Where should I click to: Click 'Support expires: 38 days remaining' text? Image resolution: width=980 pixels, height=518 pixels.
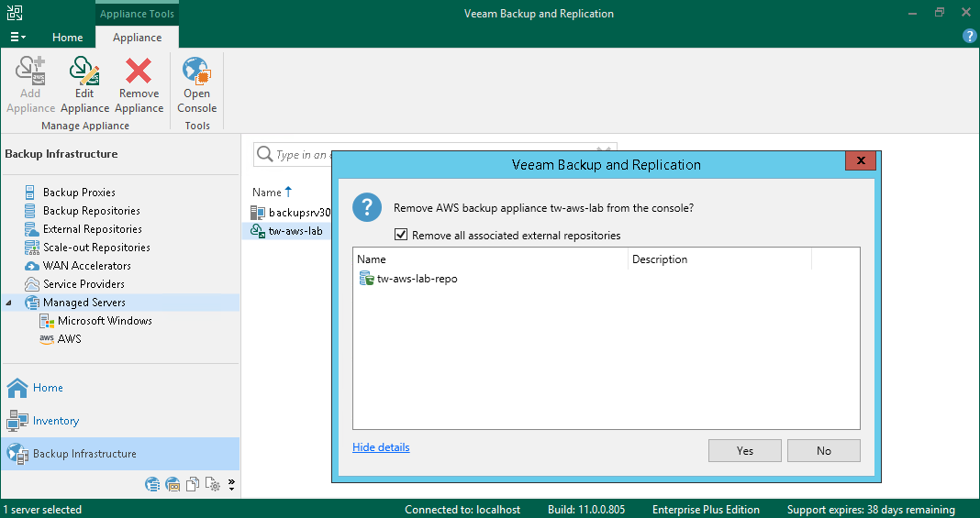(871, 509)
